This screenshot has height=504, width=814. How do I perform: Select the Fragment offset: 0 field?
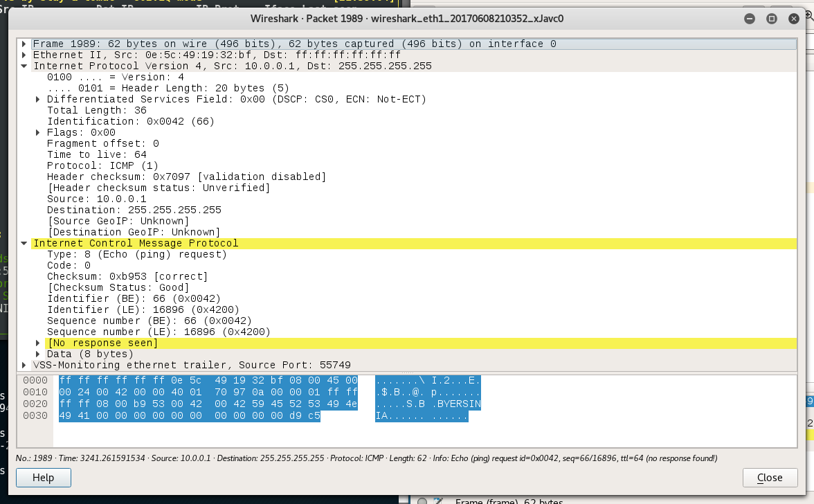102,144
